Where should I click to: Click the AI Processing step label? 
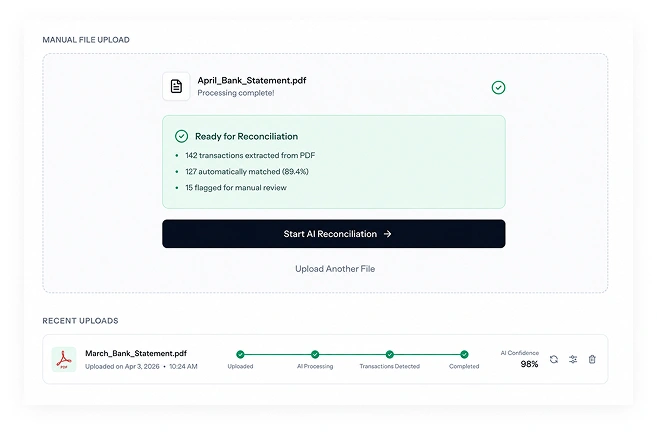[x=315, y=366]
